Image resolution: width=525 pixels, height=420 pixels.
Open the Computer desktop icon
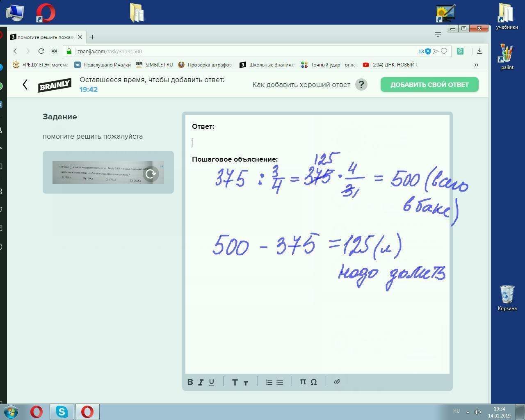click(x=15, y=13)
